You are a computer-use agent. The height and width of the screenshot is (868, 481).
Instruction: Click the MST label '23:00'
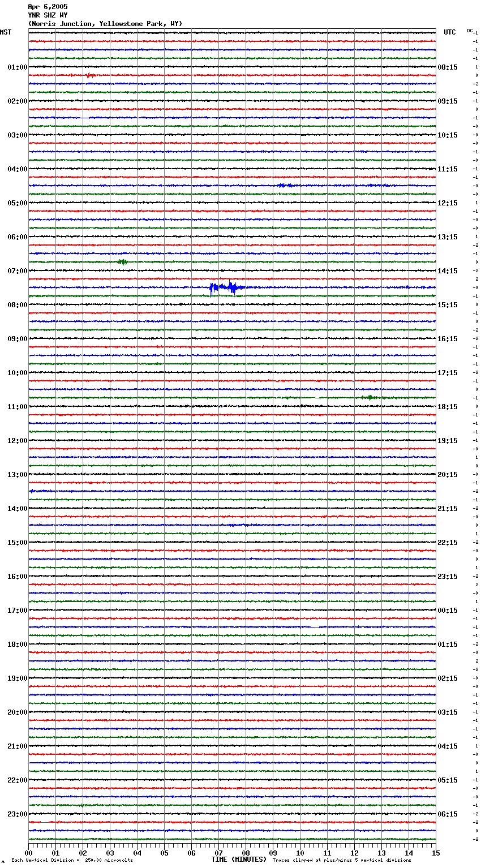coord(18,814)
